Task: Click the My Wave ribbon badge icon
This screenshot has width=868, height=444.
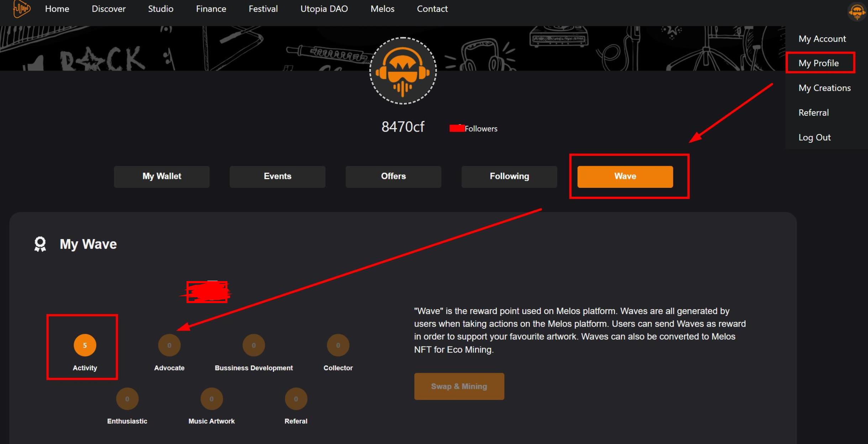Action: coord(40,244)
